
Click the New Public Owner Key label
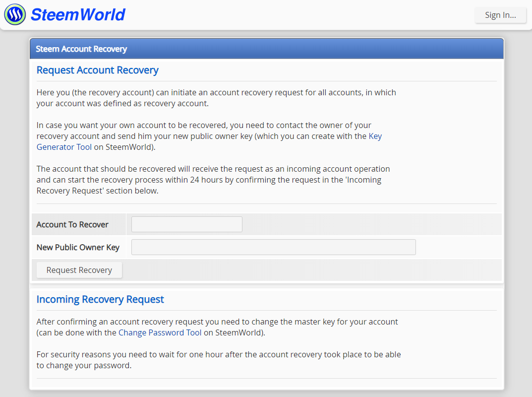click(x=78, y=247)
